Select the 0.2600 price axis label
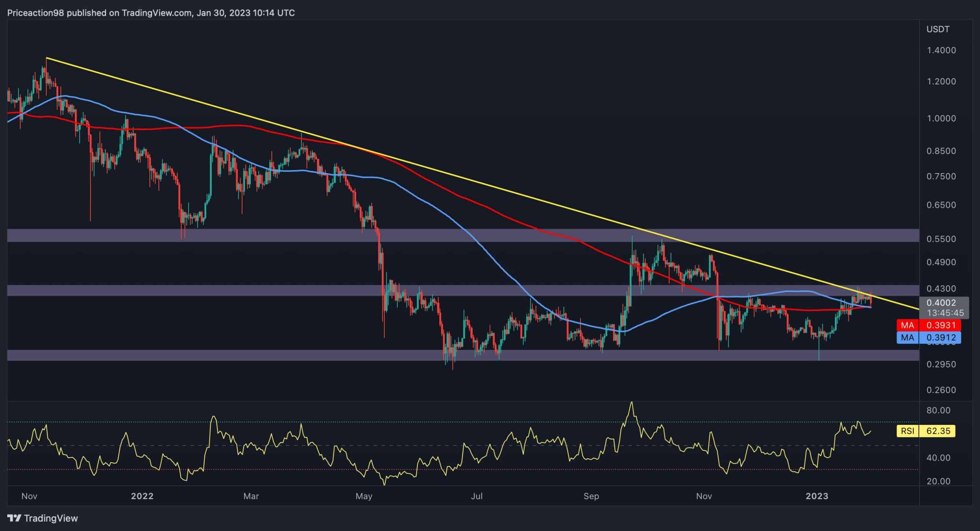The height and width of the screenshot is (531, 980). coord(941,390)
